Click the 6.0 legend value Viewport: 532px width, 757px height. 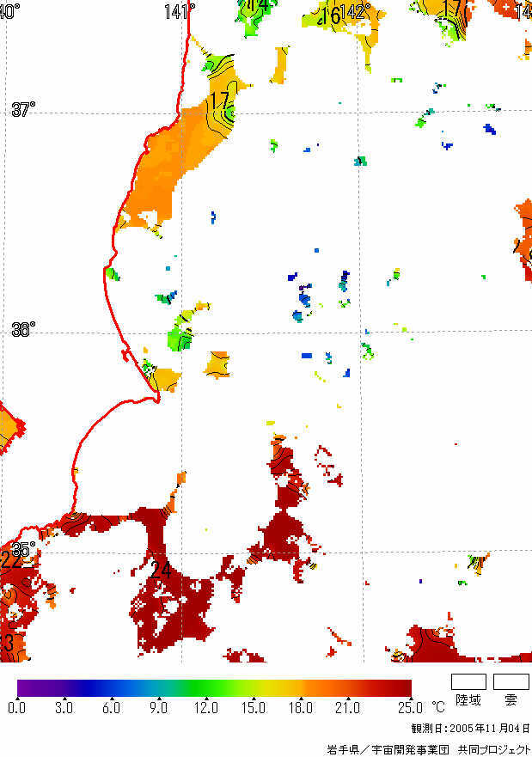tap(111, 708)
